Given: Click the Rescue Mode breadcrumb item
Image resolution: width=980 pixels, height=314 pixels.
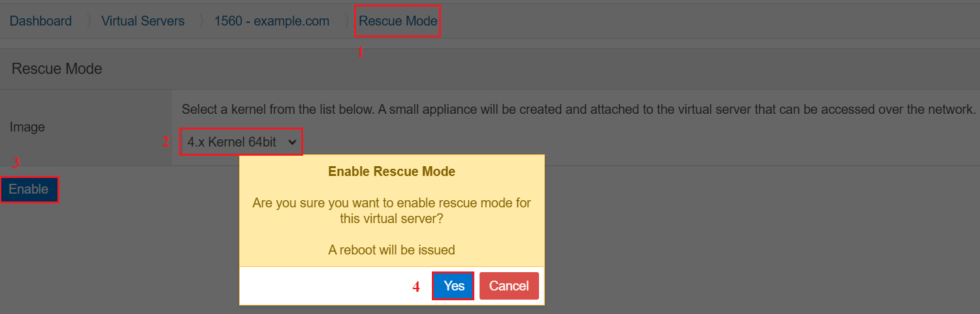Looking at the screenshot, I should 398,21.
